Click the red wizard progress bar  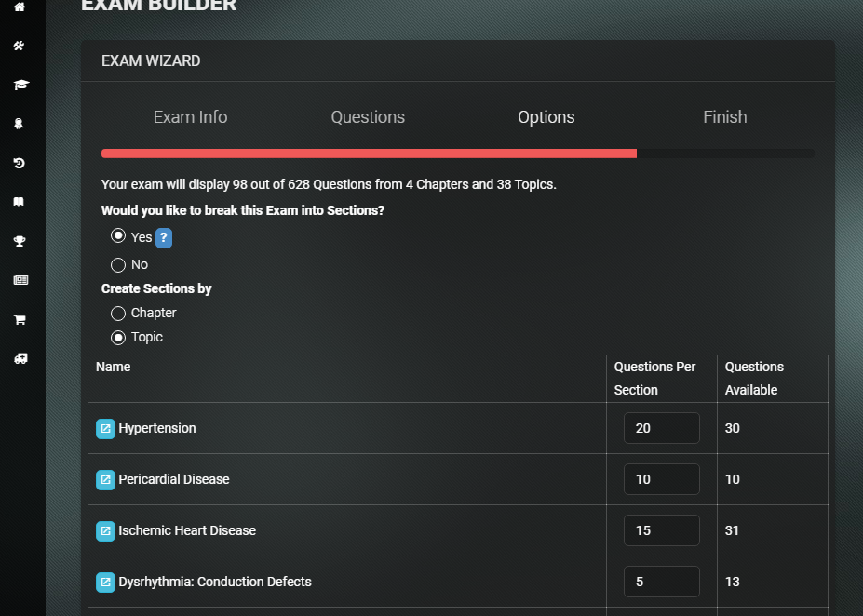tap(369, 154)
